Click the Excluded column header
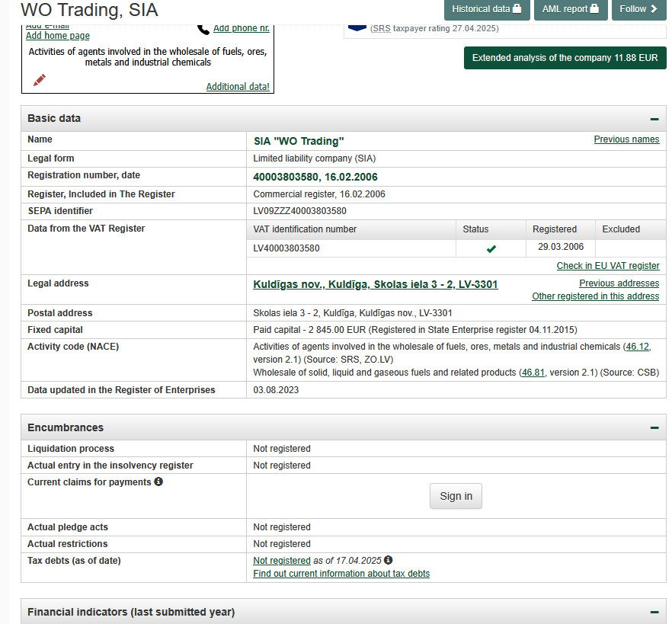This screenshot has height=624, width=672. coord(621,229)
